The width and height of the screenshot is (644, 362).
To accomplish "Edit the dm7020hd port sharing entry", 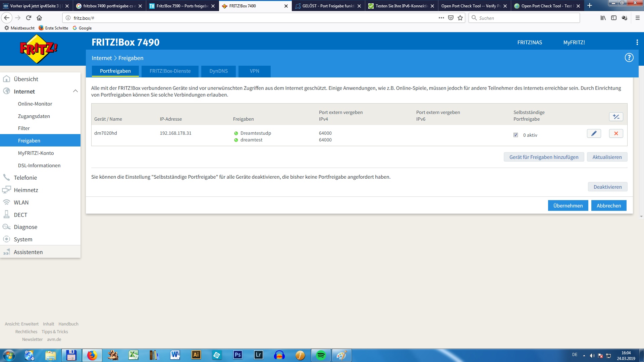I will pos(594,133).
